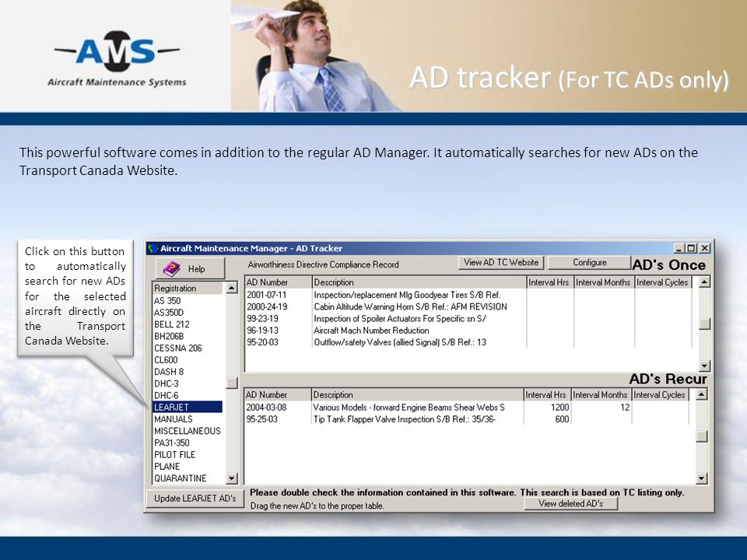The height and width of the screenshot is (560, 747).
Task: Select DHC-3 registration
Action: pyautogui.click(x=166, y=383)
